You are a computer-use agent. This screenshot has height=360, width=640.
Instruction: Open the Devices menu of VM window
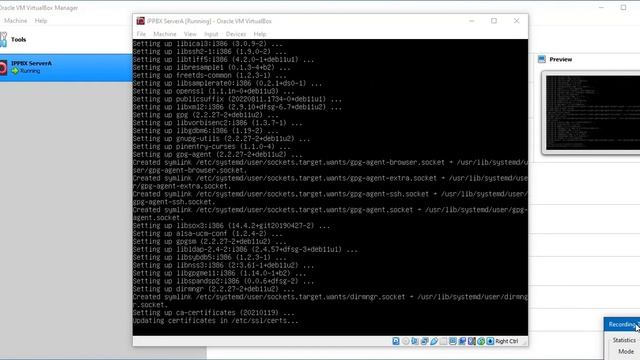coord(236,34)
